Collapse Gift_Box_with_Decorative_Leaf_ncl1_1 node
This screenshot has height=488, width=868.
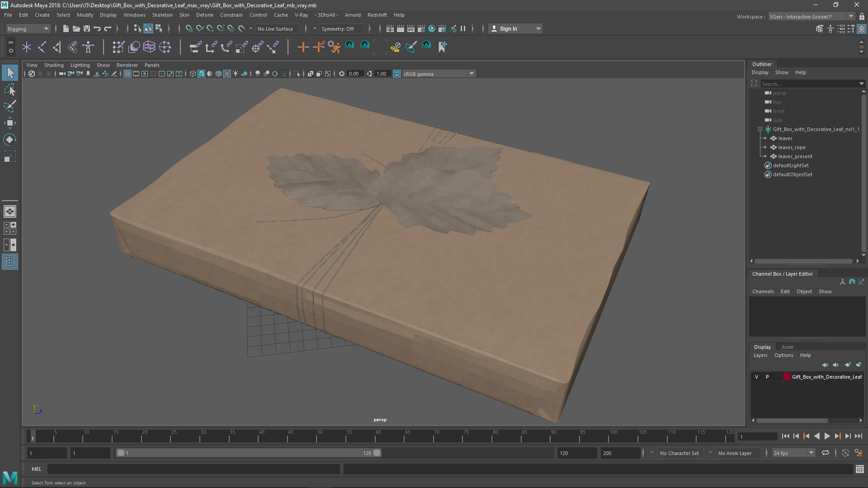click(760, 129)
